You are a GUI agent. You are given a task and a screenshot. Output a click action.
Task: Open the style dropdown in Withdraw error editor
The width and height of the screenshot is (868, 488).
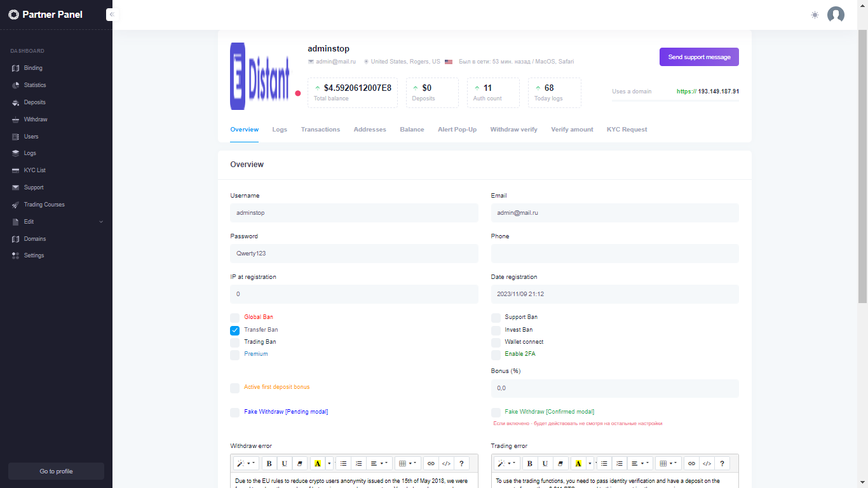(247, 463)
